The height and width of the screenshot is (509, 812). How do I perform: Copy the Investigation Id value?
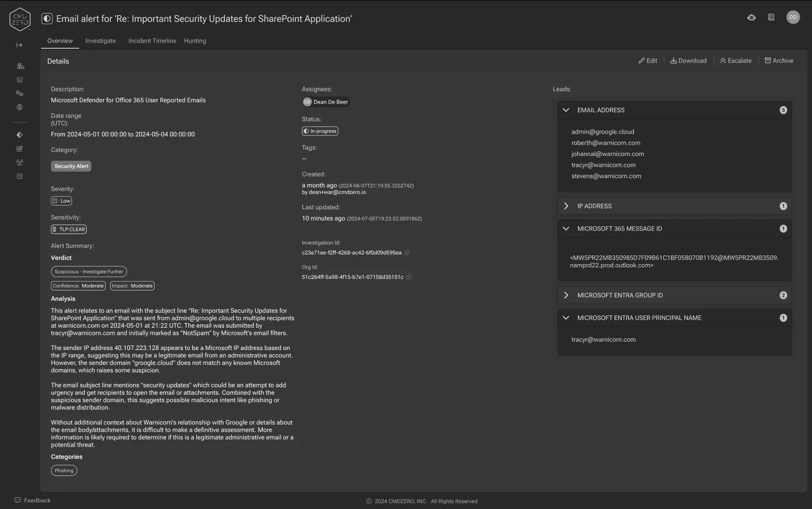[407, 252]
